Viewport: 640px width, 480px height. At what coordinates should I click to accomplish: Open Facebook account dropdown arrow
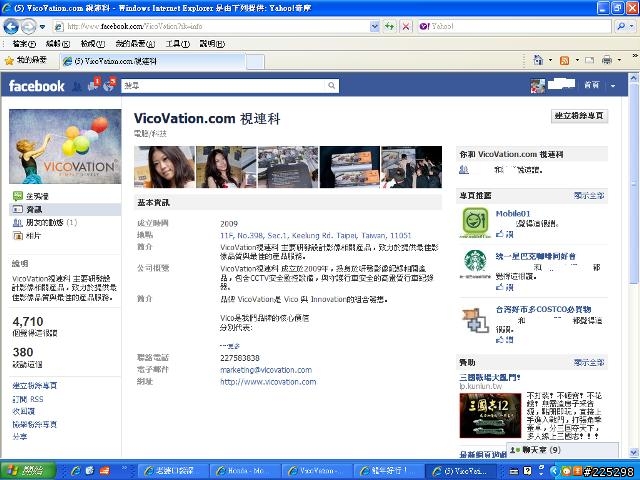613,86
